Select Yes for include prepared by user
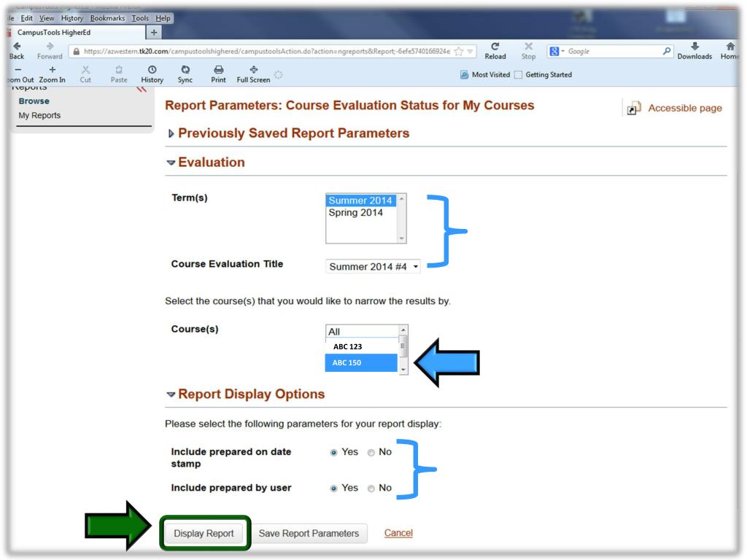The width and height of the screenshot is (747, 560). (333, 489)
